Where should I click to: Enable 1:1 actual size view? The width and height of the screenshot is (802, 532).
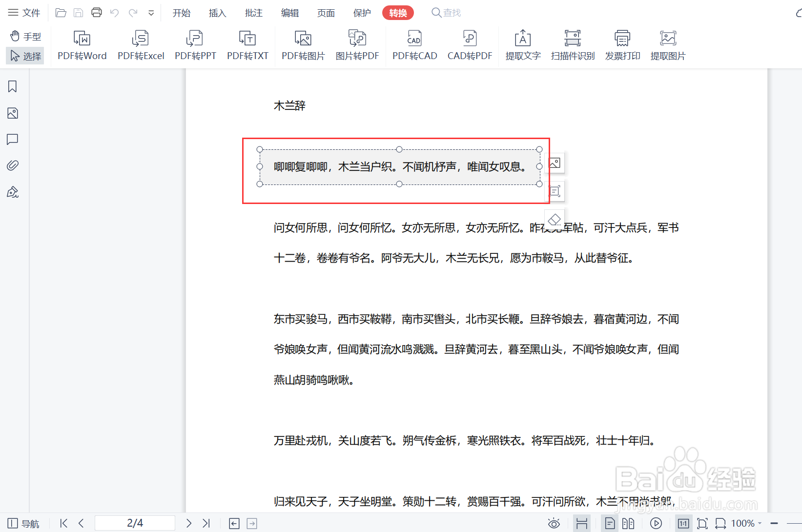[683, 523]
